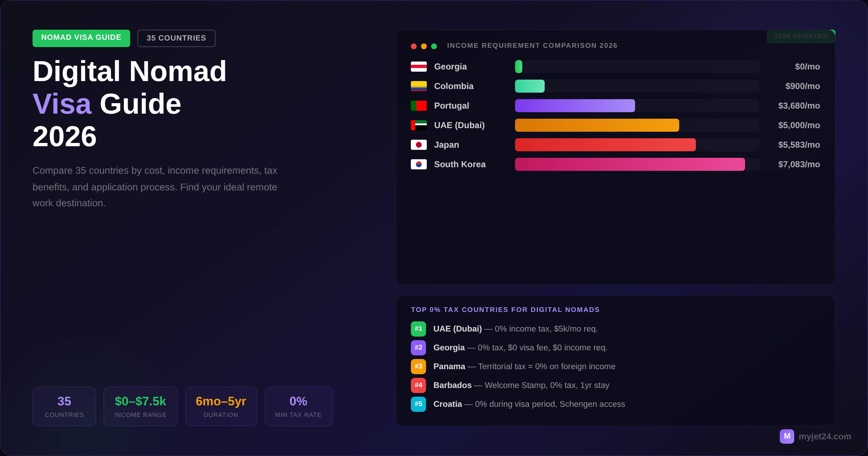The height and width of the screenshot is (456, 868).
Task: Select the Georgia flag icon
Action: pos(419,67)
